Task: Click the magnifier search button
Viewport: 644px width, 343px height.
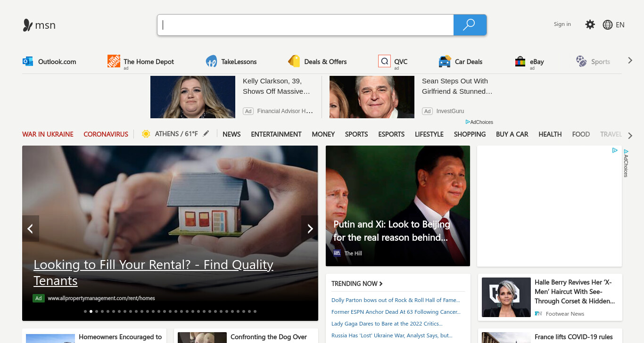Action: 470,25
